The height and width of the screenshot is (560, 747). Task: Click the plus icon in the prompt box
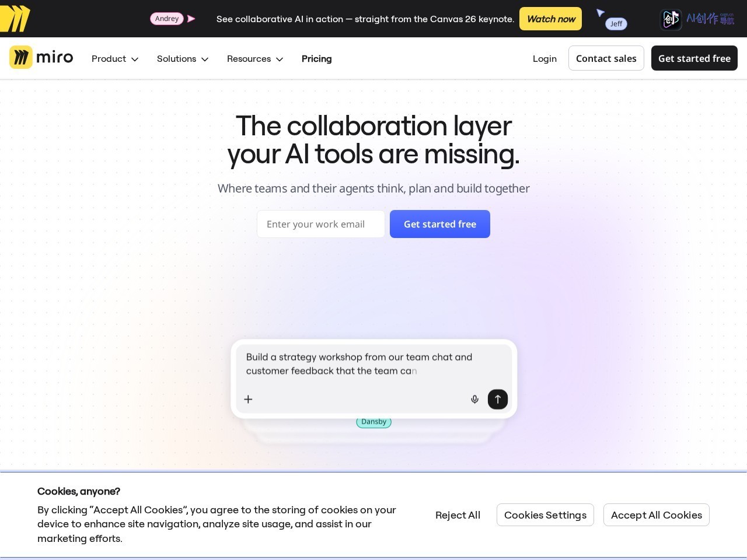[x=248, y=399]
